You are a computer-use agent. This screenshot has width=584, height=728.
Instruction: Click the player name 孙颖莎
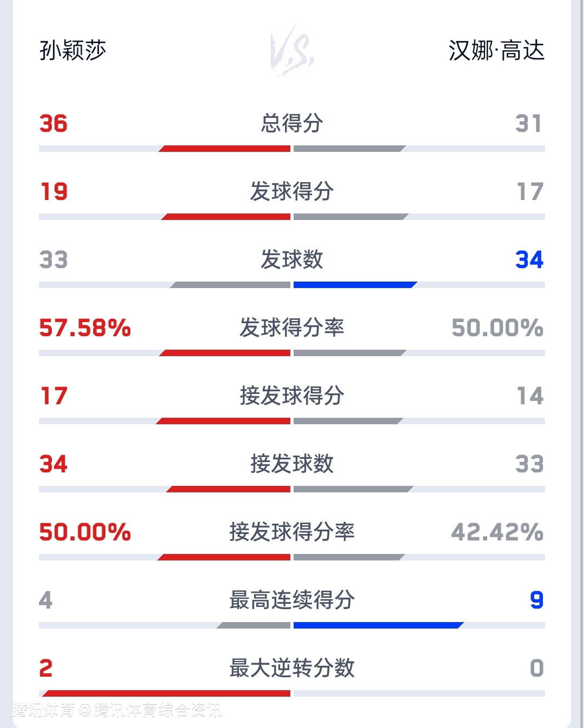[x=72, y=51]
